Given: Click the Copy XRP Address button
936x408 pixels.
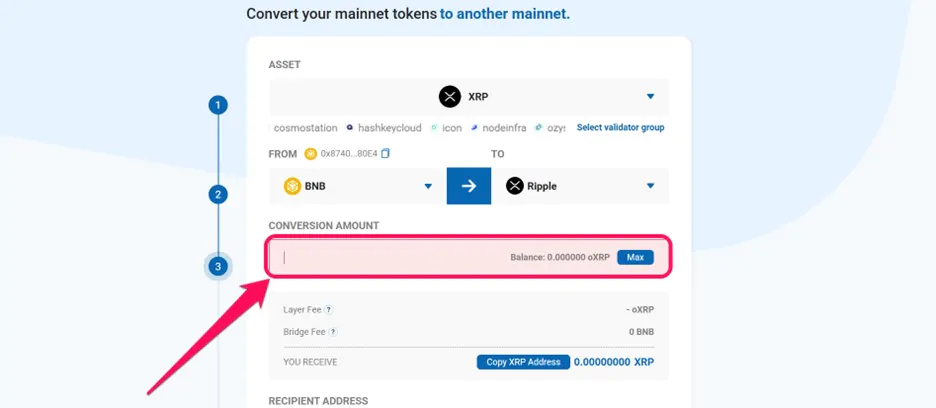Looking at the screenshot, I should 524,362.
